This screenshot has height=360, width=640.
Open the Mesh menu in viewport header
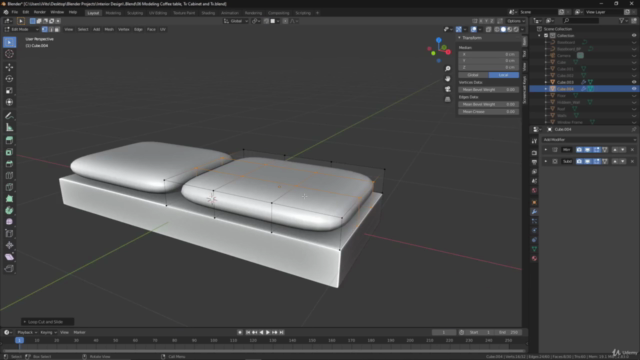[109, 29]
